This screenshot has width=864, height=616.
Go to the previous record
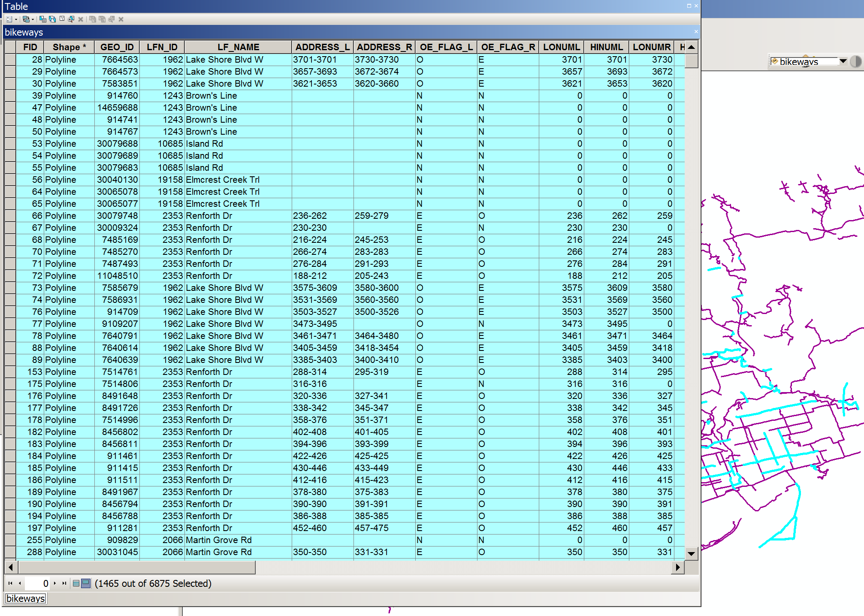[20, 583]
